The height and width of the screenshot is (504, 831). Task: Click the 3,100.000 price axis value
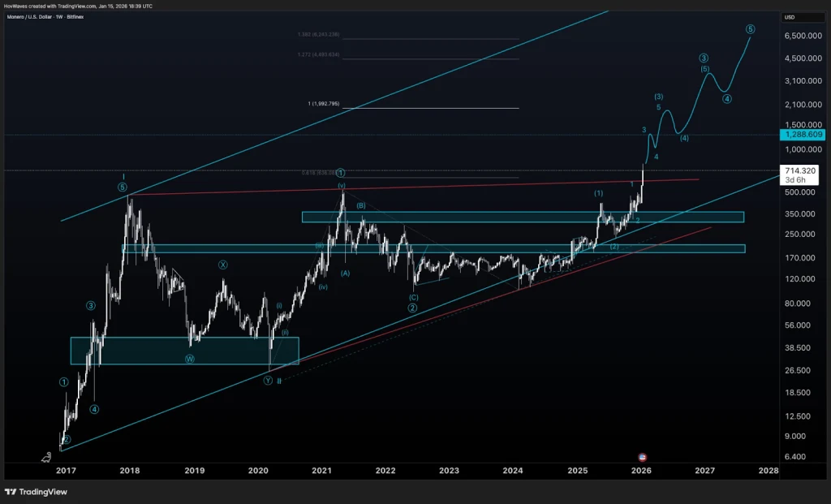(x=803, y=81)
